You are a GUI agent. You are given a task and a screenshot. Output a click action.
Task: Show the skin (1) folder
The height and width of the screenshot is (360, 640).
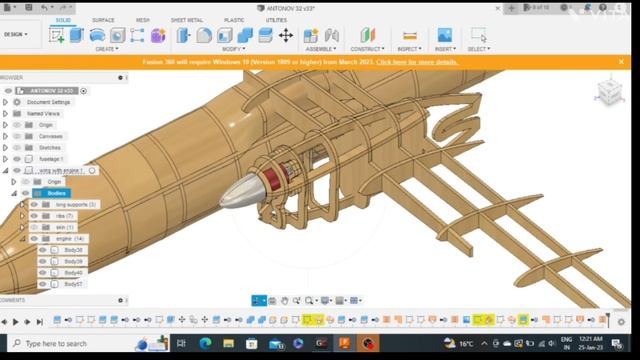pos(34,227)
